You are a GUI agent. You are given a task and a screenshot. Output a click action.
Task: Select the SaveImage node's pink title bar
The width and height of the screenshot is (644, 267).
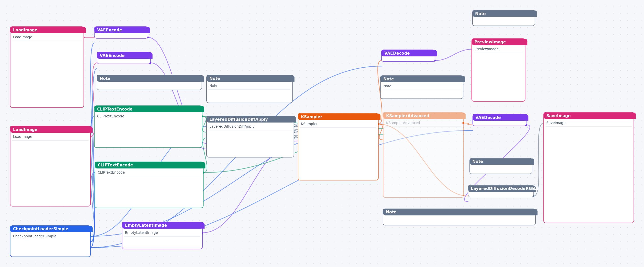[x=589, y=116]
